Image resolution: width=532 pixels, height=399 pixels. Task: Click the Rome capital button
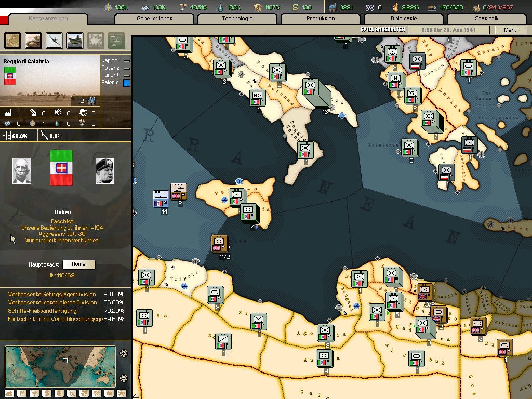coord(79,264)
